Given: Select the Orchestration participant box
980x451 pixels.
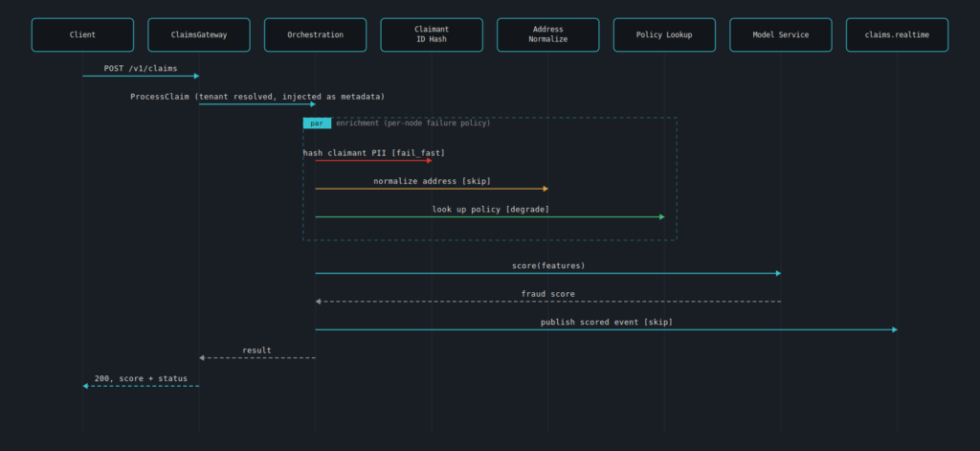Looking at the screenshot, I should click(x=315, y=35).
